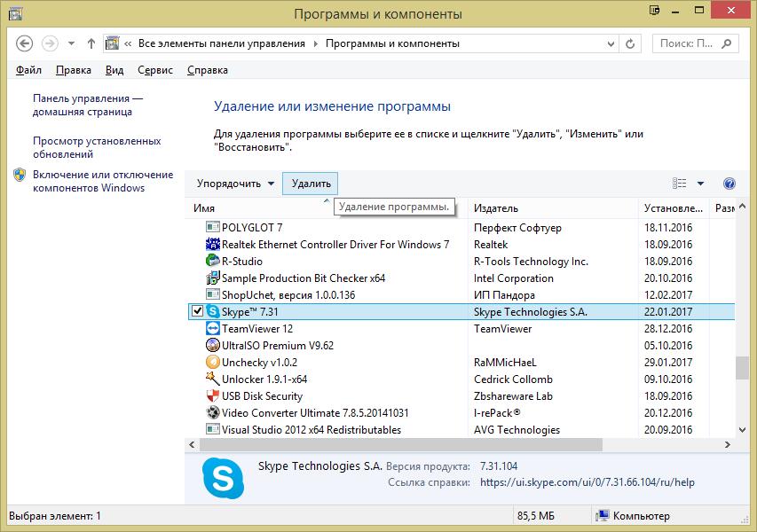Go forward with the forward arrow
757x532 pixels.
coord(50,43)
